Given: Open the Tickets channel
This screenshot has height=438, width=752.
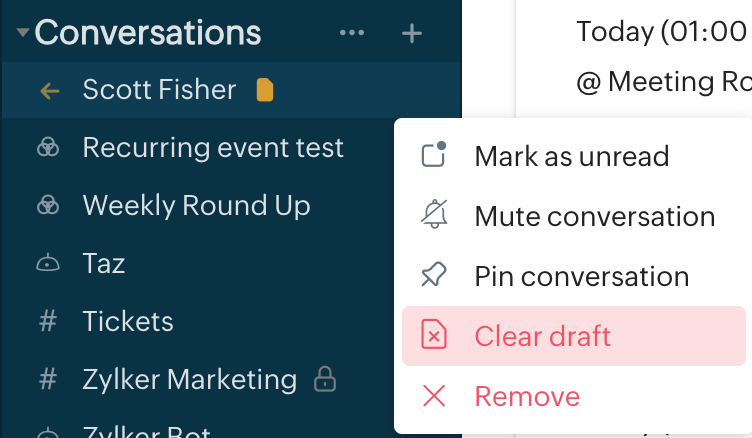Looking at the screenshot, I should pos(128,322).
